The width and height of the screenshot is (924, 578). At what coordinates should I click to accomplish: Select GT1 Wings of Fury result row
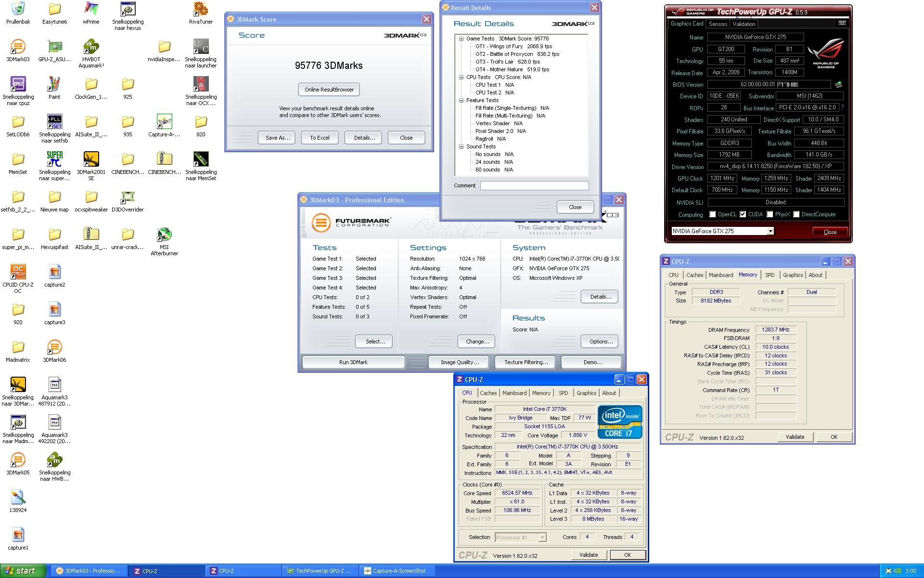513,46
